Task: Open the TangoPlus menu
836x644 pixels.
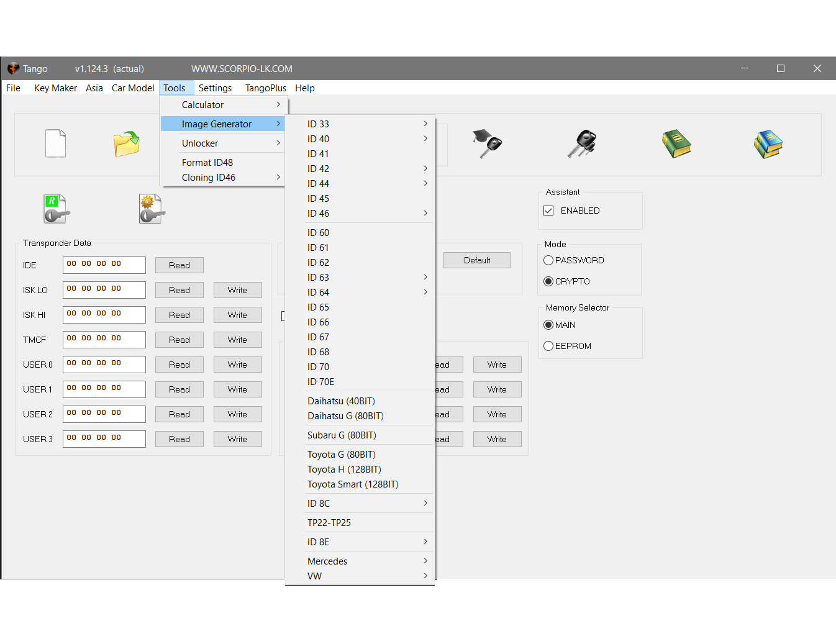Action: (x=266, y=88)
